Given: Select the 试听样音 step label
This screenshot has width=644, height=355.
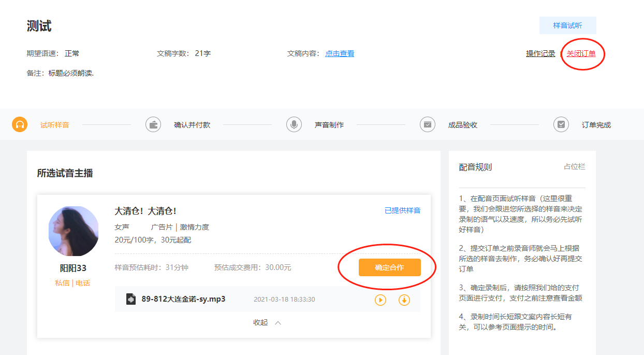Looking at the screenshot, I should [55, 125].
